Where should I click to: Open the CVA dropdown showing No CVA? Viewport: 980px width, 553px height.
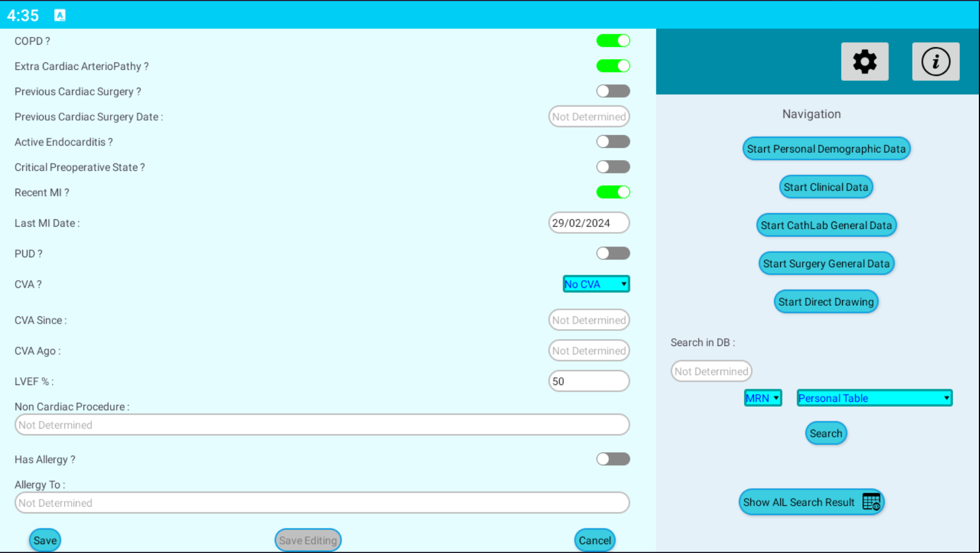(x=596, y=284)
